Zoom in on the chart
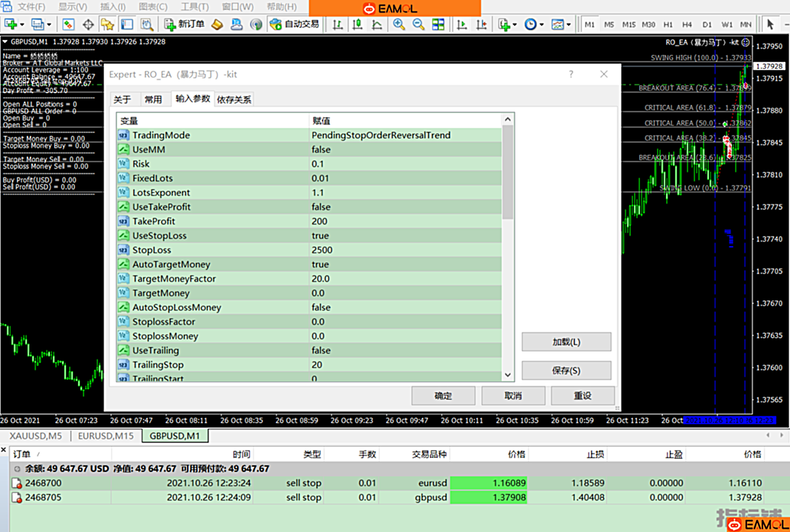This screenshot has width=790, height=532. point(398,24)
